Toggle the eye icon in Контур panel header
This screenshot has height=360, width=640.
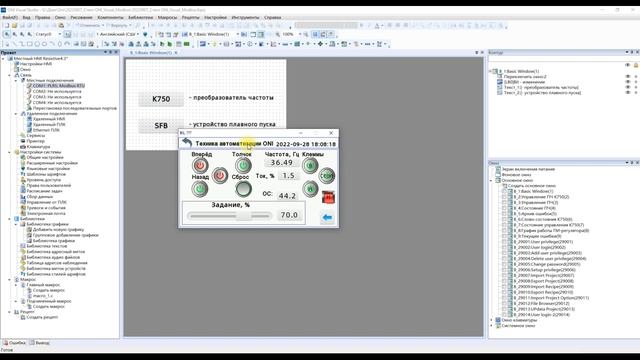[628, 65]
